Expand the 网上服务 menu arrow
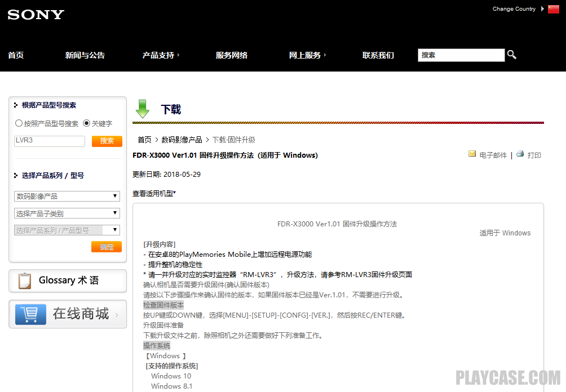Screen dimensions: 566x392 tap(325, 55)
